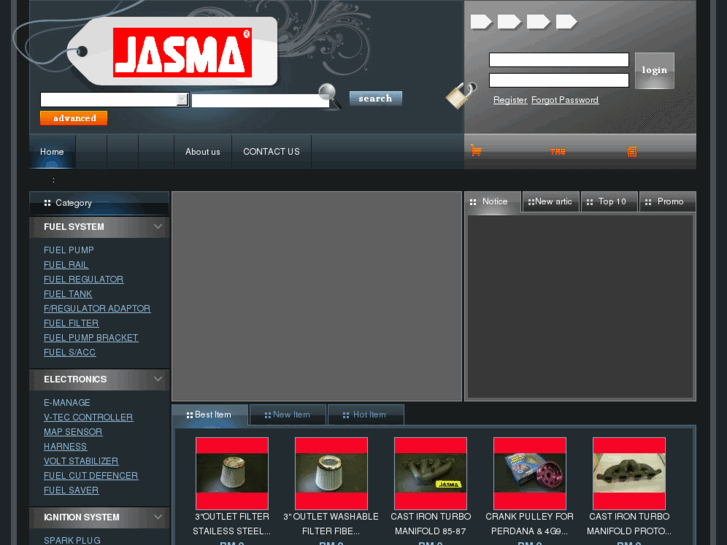Screen dimensions: 727x545
Task: Open the V-TEC CONTROLLER link
Action: click(x=88, y=417)
